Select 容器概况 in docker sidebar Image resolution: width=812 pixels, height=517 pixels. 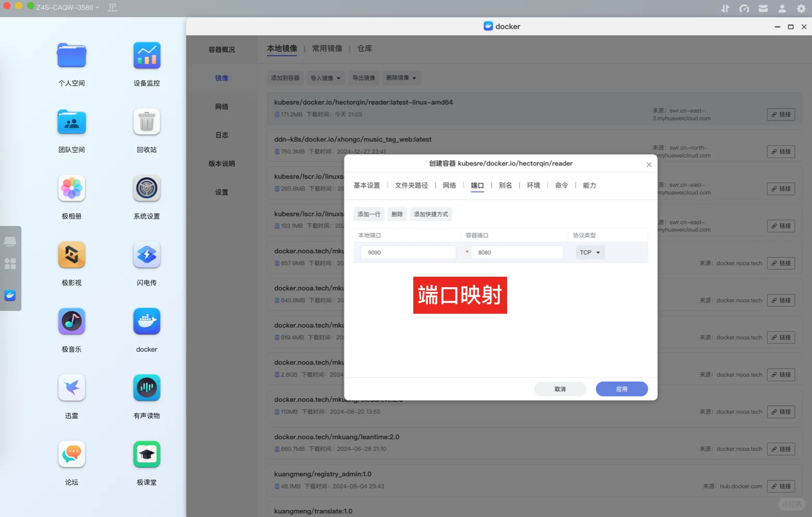[222, 50]
